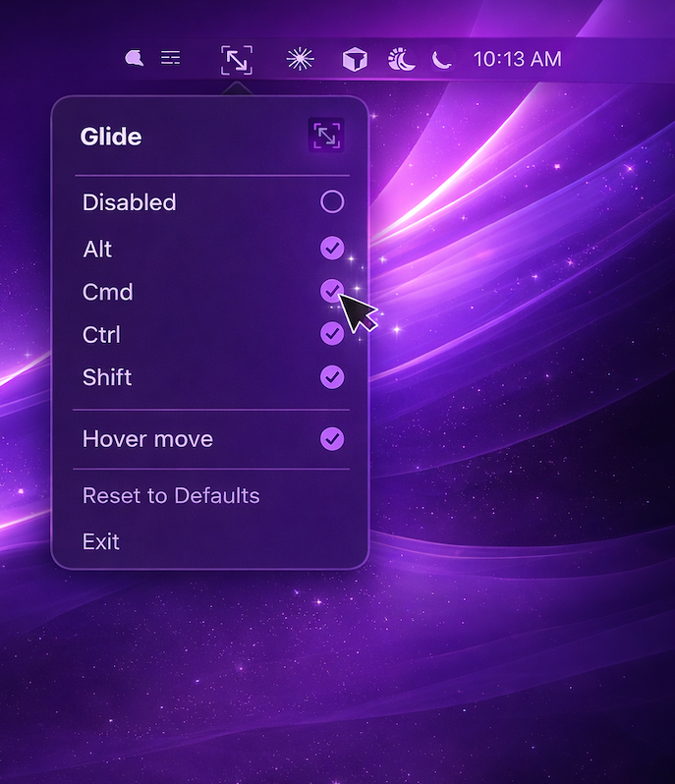Screen dimensions: 675x784
Task: Open the speech bubble menu bar icon
Action: coord(134,59)
